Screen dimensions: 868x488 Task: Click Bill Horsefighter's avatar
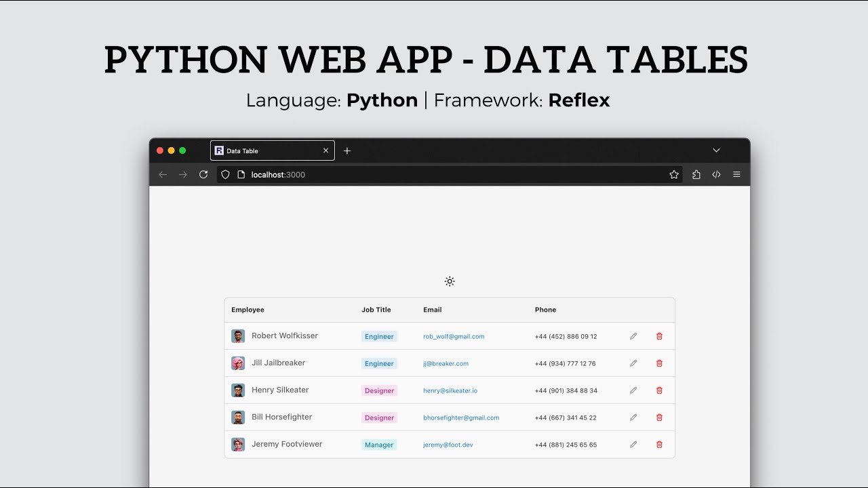point(238,418)
